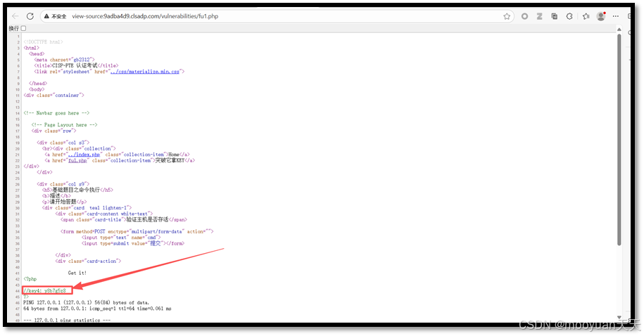The width and height of the screenshot is (644, 336).
Task: Click the 'card-title' span source line
Action: [124, 219]
